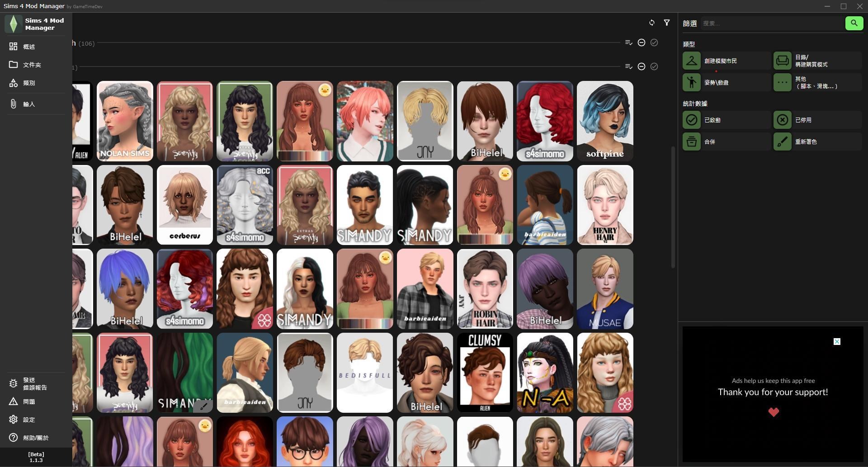The image size is (868, 467).
Task: Toggle the 已停用 disabled filter
Action: click(x=783, y=119)
